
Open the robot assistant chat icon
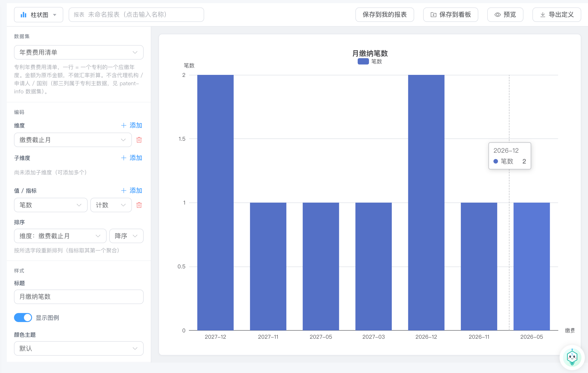pos(572,357)
